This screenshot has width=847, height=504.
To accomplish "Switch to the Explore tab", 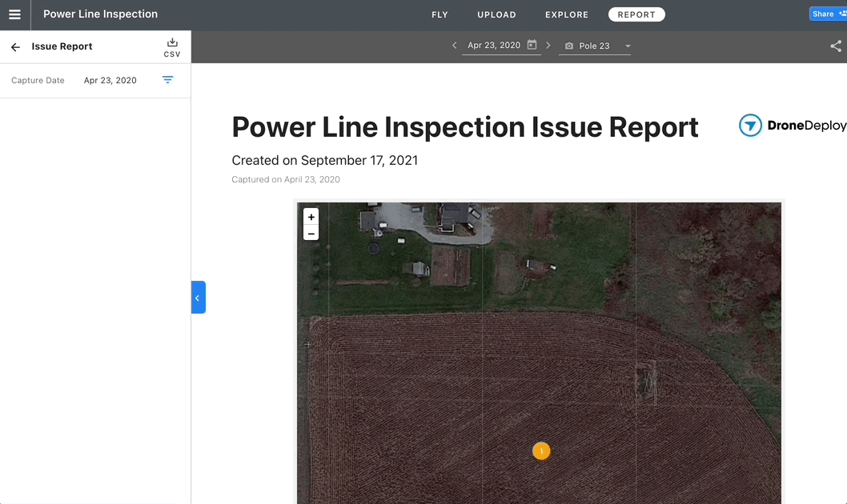I will [567, 14].
